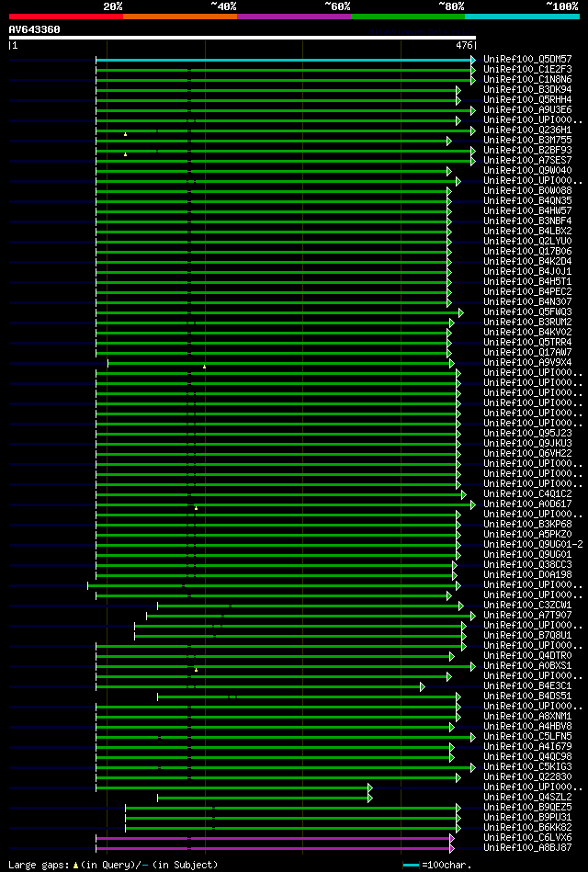The height and width of the screenshot is (872, 588).
Task: Click the yellow gap marker on A9V9X4 row
Action: point(204,367)
